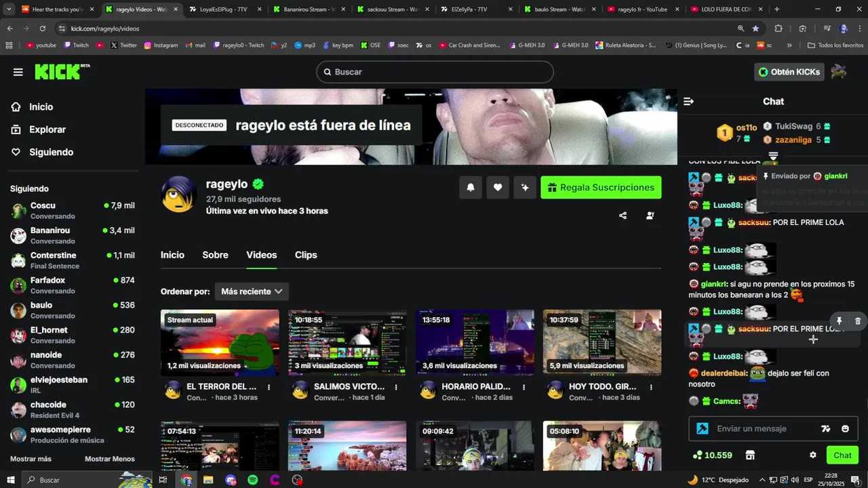Click the KICK logo
Viewport: 868px width, 488px height.
click(62, 71)
